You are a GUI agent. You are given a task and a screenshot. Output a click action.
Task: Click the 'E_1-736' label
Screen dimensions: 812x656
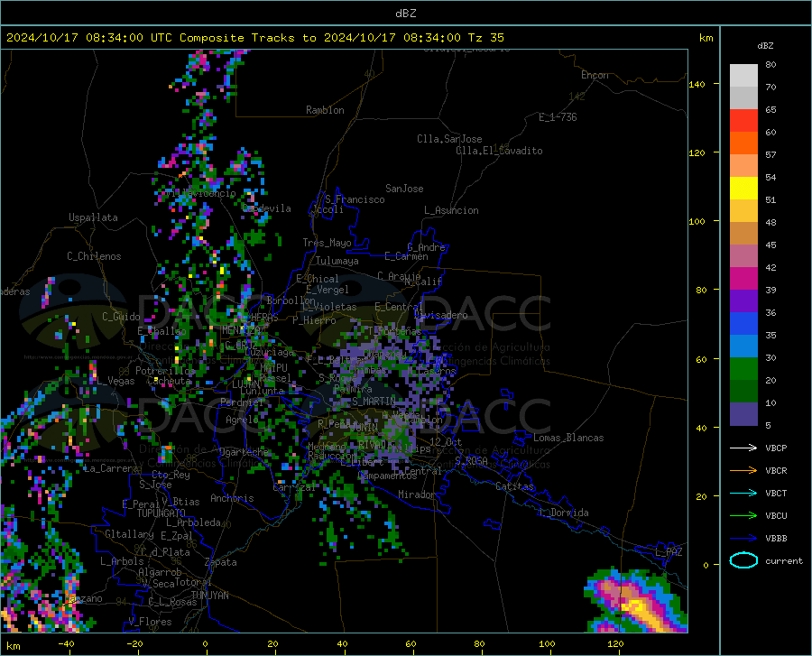click(558, 117)
